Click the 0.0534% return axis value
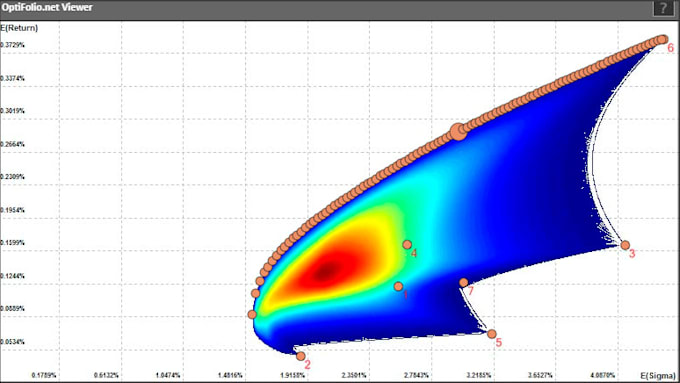Screen dimensions: 680x383 (13, 342)
